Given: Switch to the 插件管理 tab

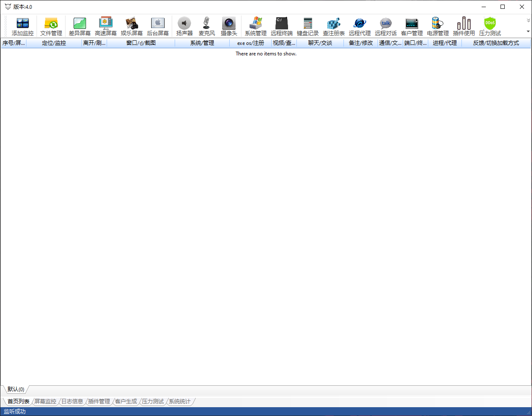Looking at the screenshot, I should 99,401.
